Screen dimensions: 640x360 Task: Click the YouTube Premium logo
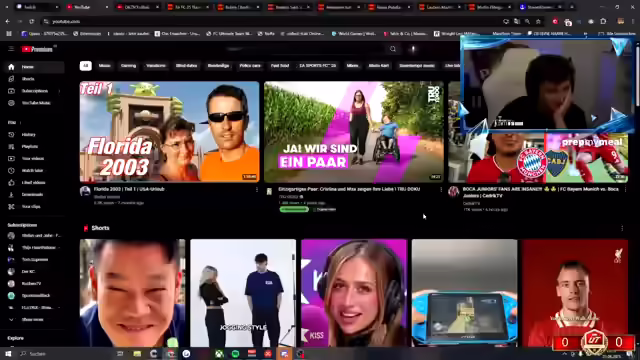[38, 49]
